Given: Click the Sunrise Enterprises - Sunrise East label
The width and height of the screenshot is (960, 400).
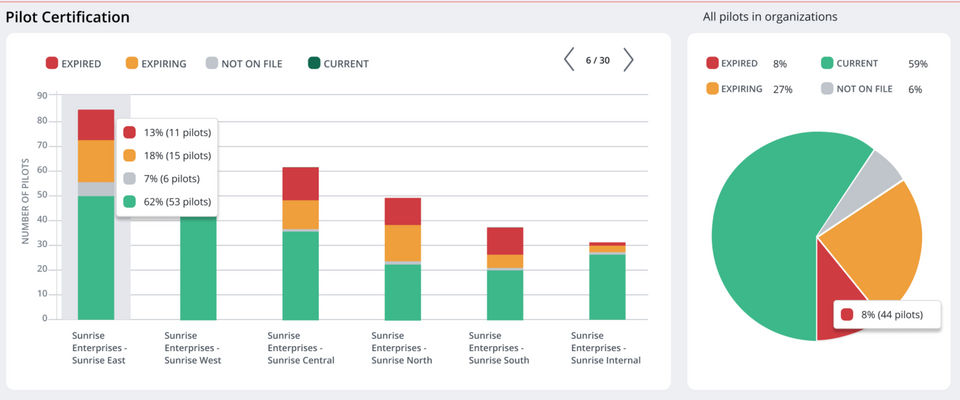Looking at the screenshot, I should 100,348.
